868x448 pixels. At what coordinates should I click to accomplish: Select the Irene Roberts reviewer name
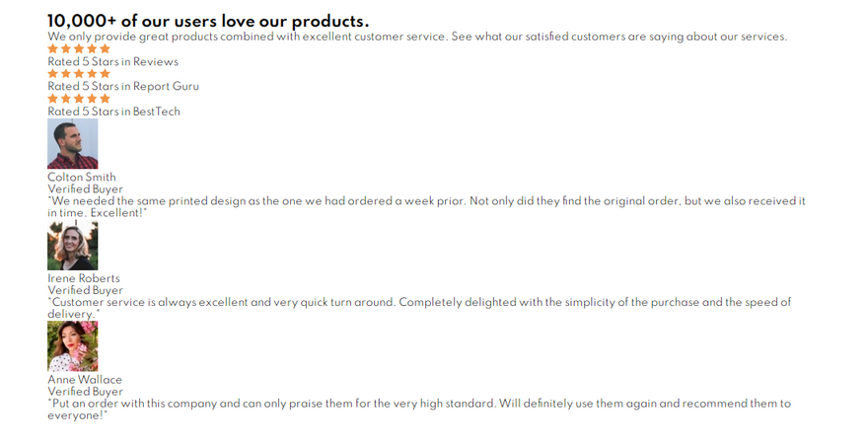click(x=84, y=278)
